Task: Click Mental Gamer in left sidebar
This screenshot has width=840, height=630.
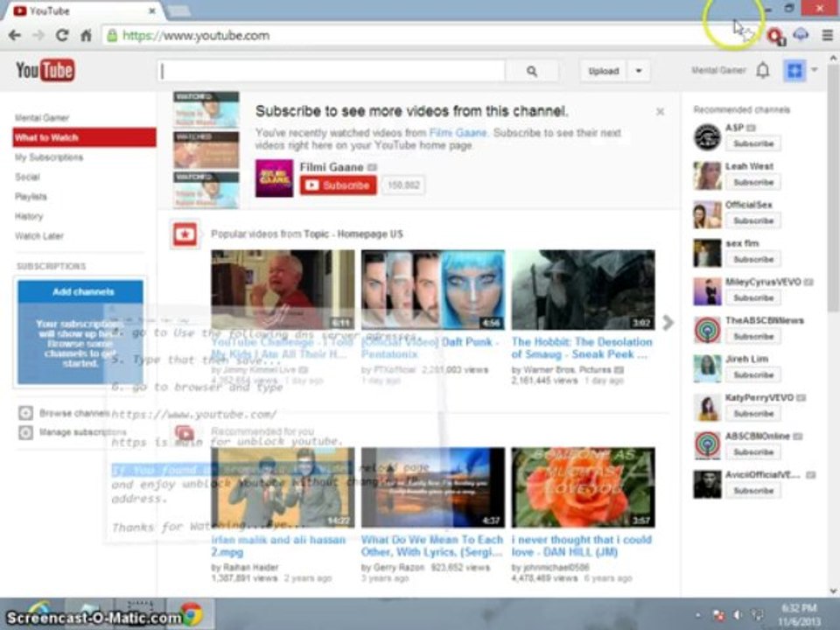Action: coord(42,117)
